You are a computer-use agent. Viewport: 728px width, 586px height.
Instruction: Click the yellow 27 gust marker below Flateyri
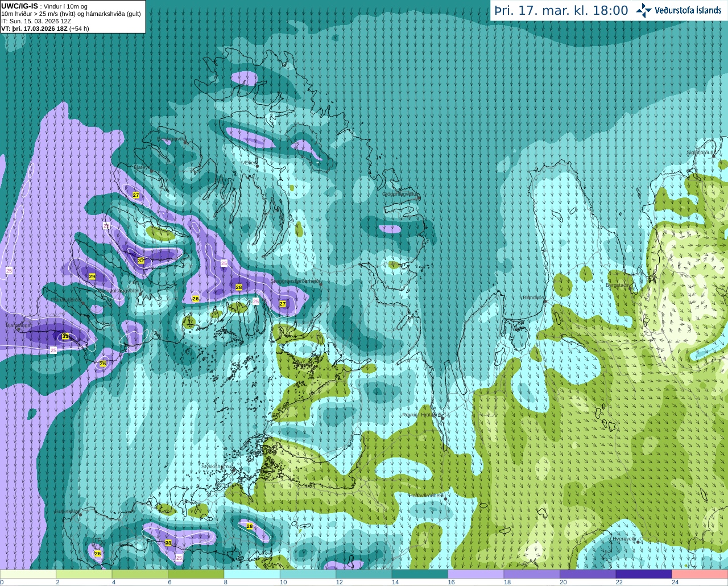[136, 195]
